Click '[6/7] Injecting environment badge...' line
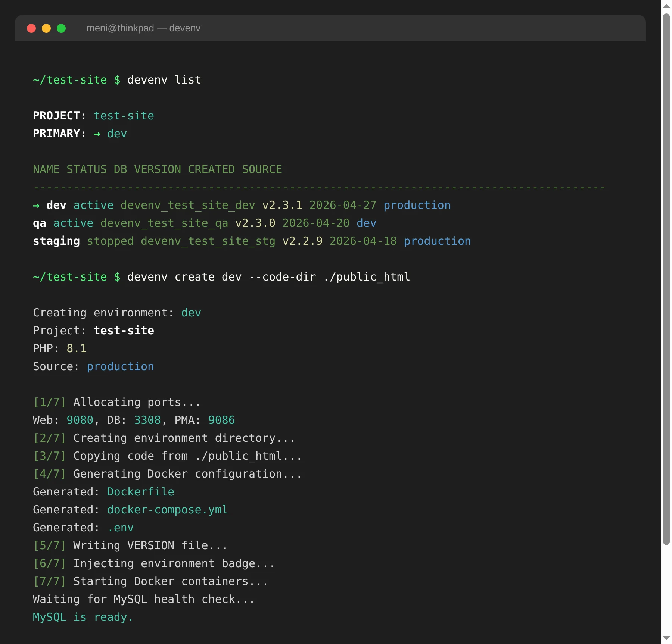Screen dimensions: 672x644 pos(154,563)
